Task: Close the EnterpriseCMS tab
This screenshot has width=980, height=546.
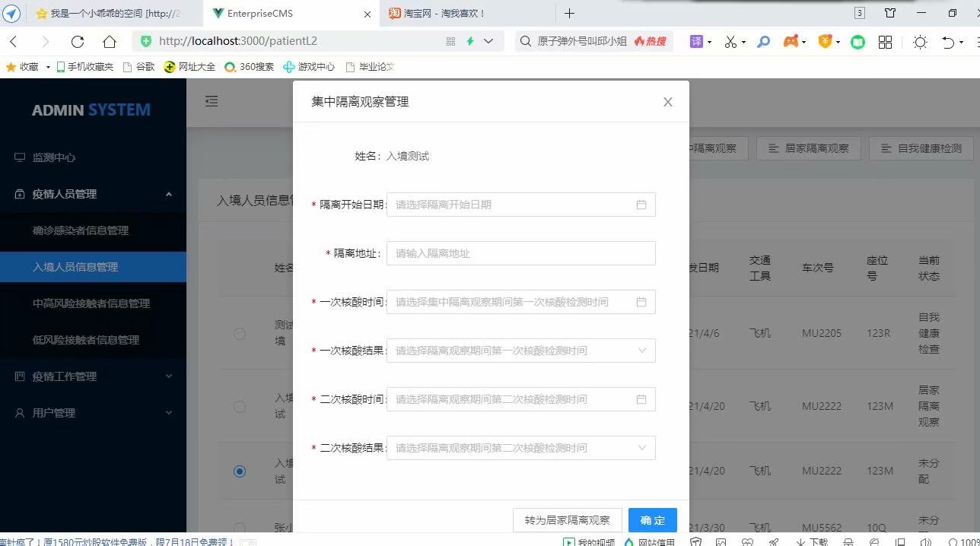Action: click(x=367, y=14)
